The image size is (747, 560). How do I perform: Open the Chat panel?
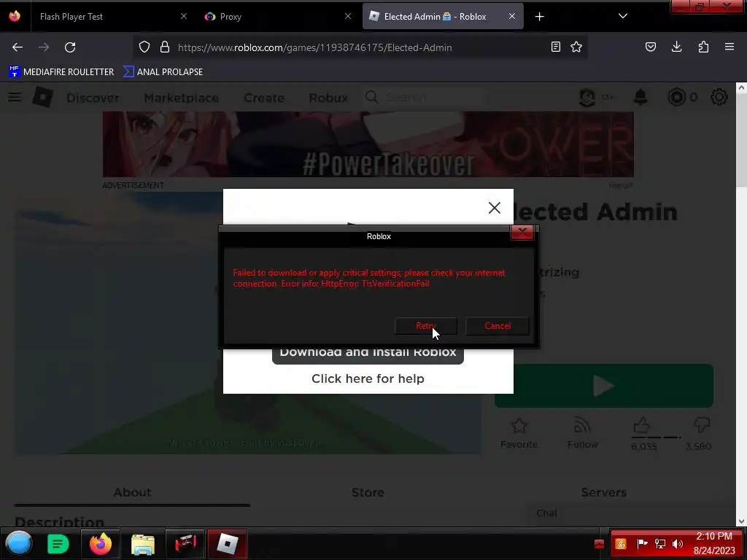pyautogui.click(x=631, y=513)
